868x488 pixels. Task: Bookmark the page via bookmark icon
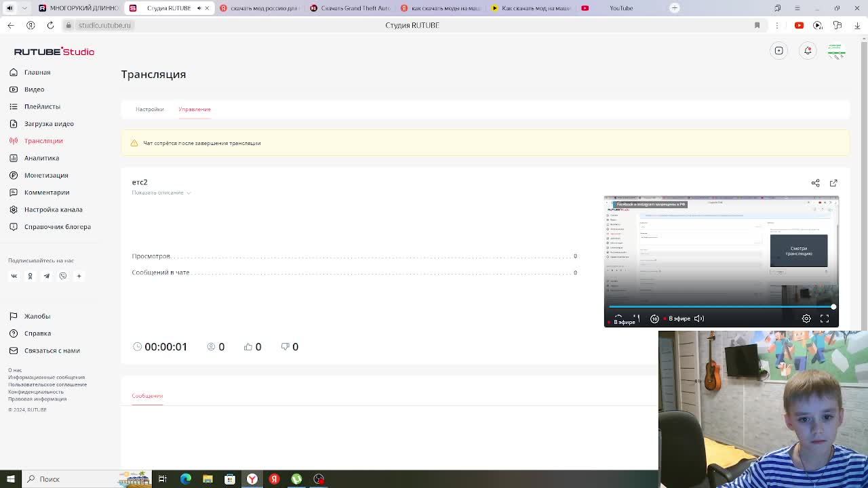pyautogui.click(x=757, y=25)
